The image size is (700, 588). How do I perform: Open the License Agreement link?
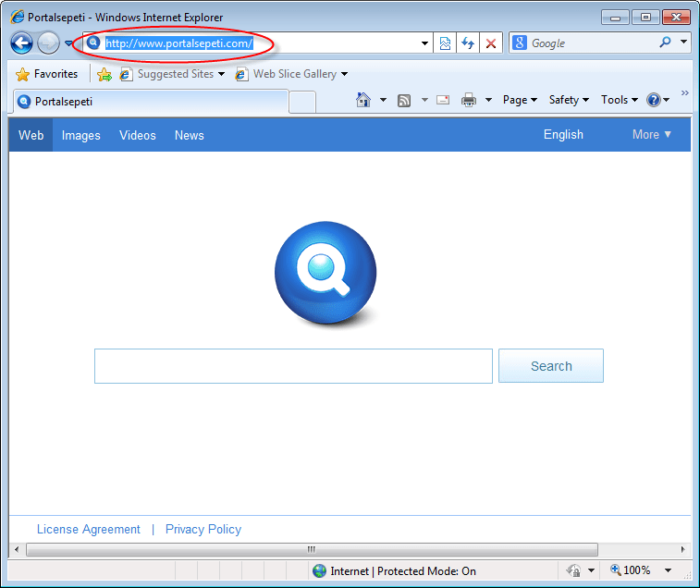(89, 529)
